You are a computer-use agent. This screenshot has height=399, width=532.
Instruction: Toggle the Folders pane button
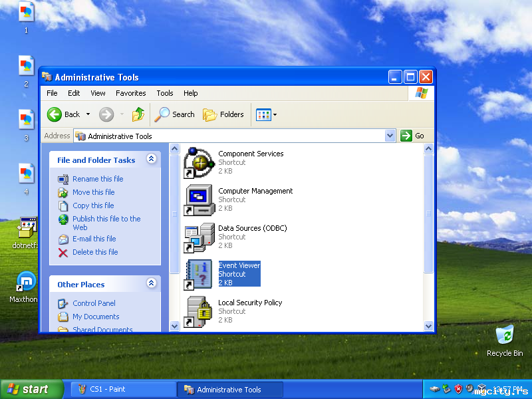[223, 114]
